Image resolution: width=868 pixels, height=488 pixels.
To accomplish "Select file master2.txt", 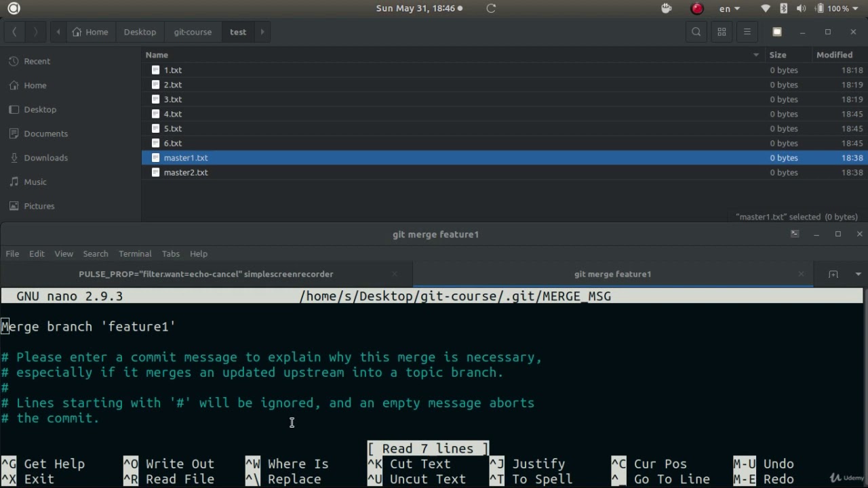I will tap(505, 172).
